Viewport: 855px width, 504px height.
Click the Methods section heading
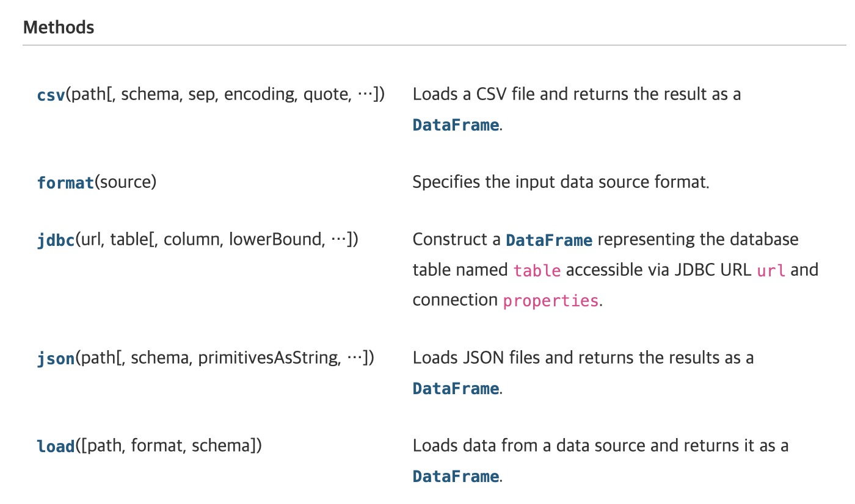(x=59, y=27)
